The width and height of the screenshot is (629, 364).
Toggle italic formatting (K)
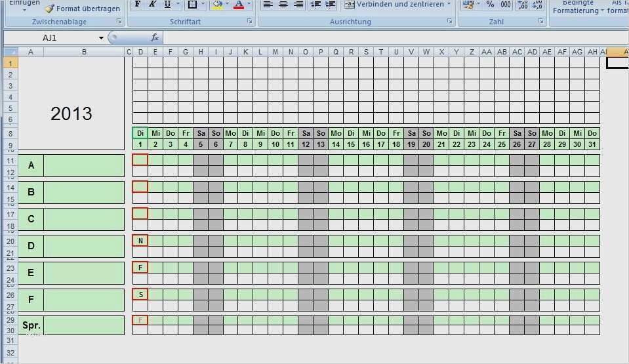tap(152, 5)
